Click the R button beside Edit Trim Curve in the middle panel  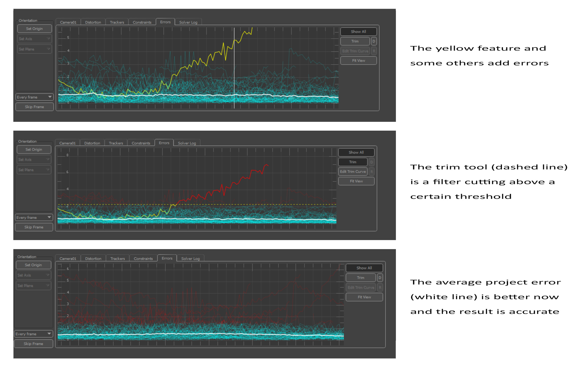(x=371, y=171)
